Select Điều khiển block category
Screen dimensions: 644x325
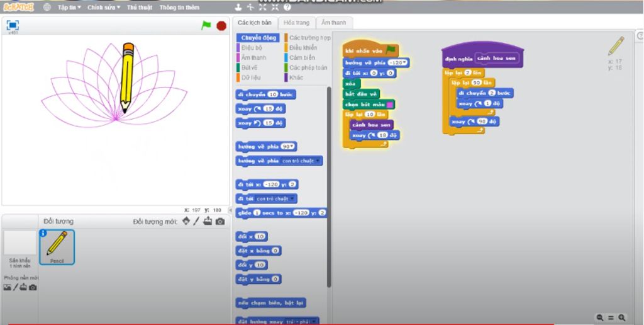click(x=303, y=48)
